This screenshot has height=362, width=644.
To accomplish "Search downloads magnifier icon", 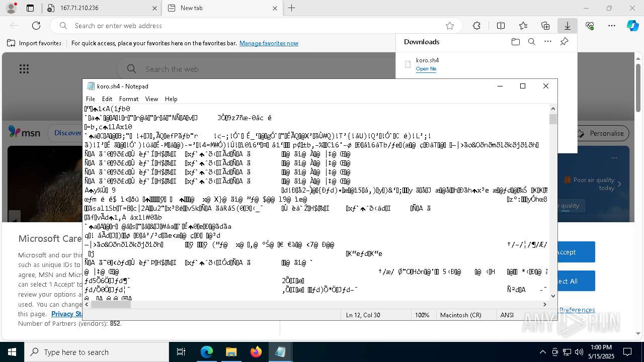I will tap(532, 42).
